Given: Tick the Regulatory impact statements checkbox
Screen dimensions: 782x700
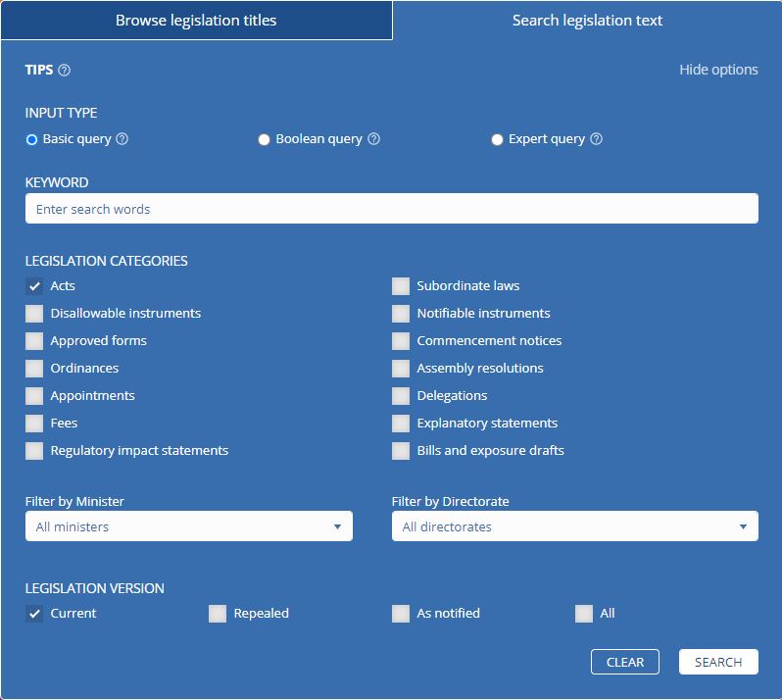Looking at the screenshot, I should pos(34,451).
